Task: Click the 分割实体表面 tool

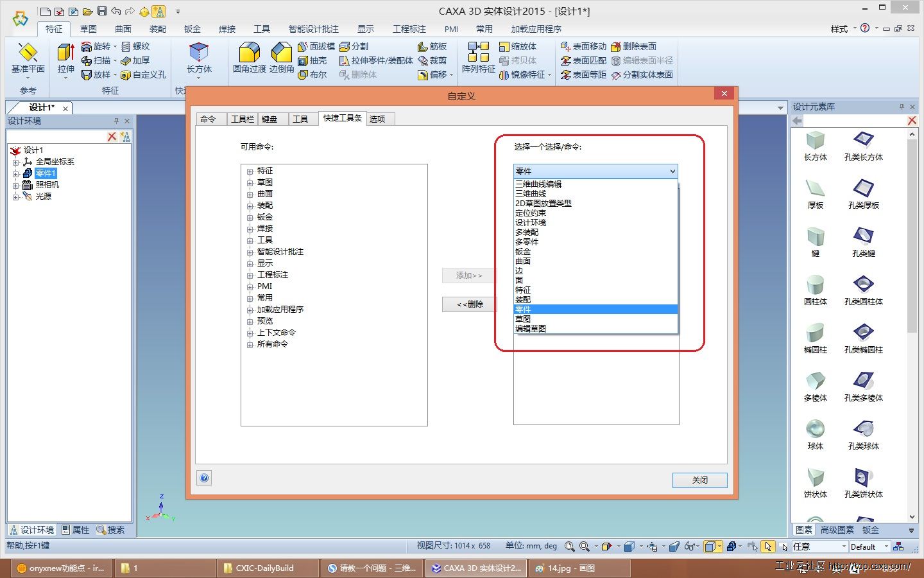Action: [x=642, y=74]
